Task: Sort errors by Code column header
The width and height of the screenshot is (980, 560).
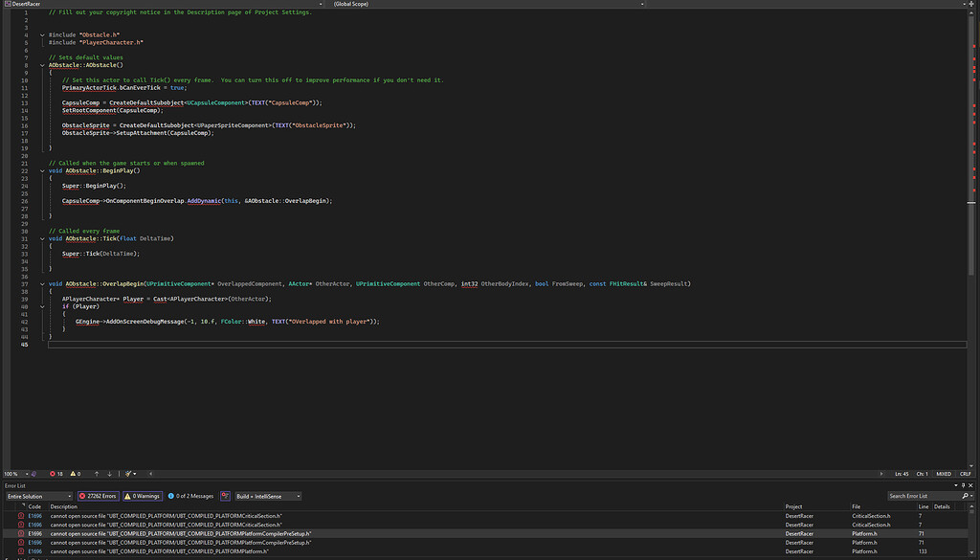Action: (x=34, y=507)
